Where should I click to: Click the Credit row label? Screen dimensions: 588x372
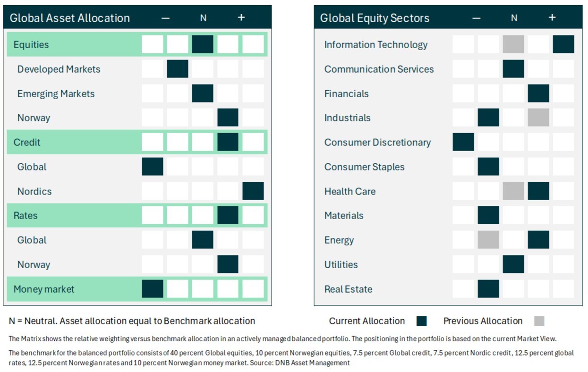tap(27, 142)
